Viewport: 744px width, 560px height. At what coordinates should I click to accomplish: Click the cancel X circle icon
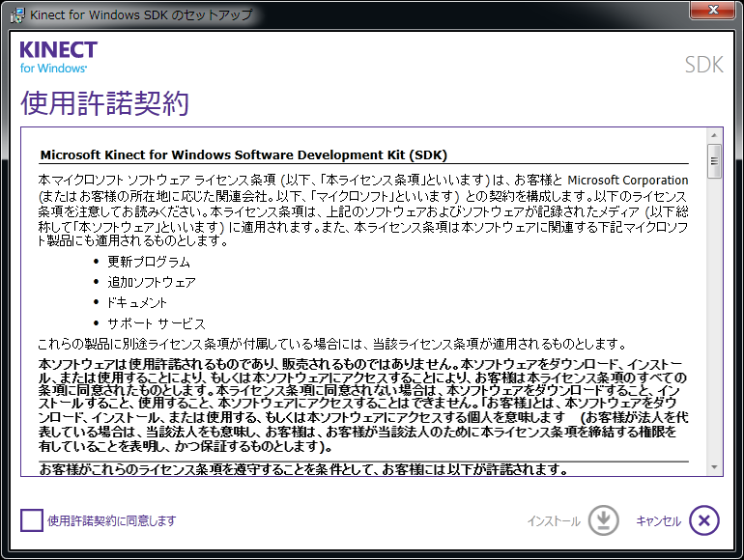click(x=704, y=520)
